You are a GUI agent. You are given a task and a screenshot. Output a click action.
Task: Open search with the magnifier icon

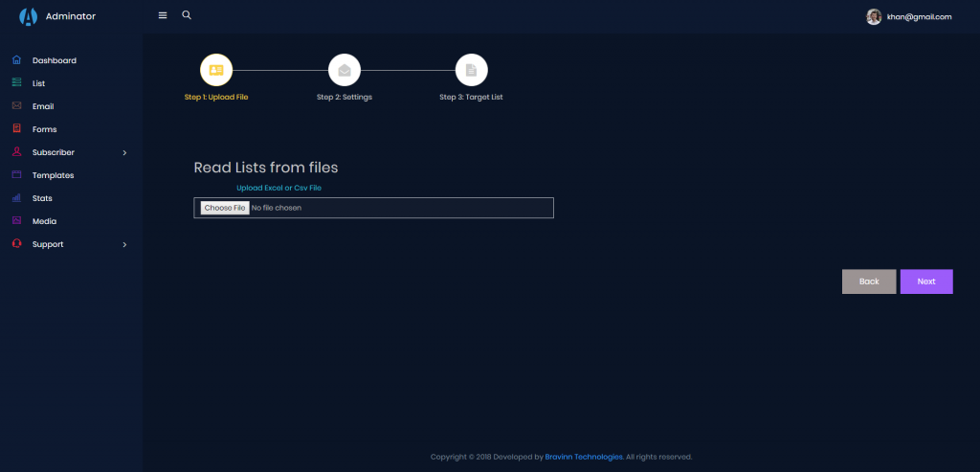tap(187, 15)
